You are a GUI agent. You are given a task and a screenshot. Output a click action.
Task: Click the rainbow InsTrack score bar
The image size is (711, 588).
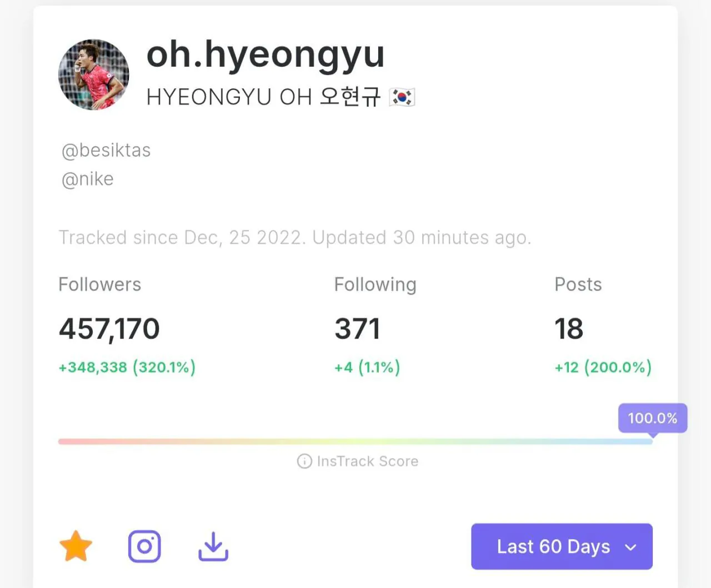[355, 441]
